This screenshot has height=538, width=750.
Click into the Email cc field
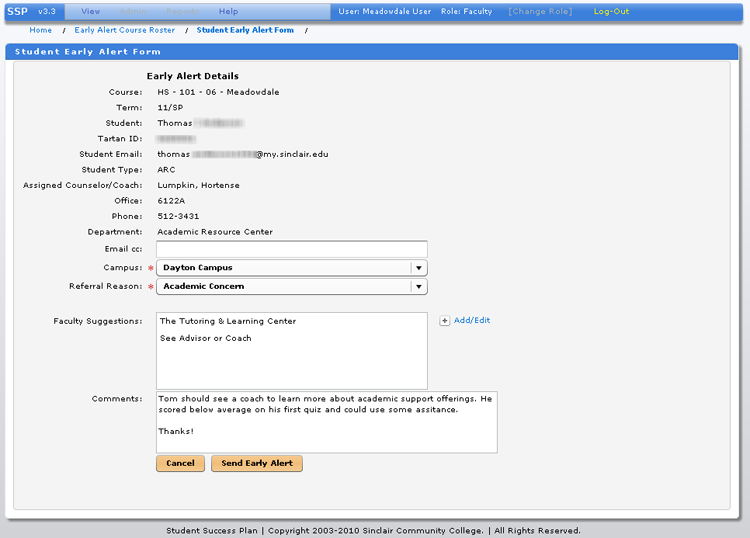[291, 249]
